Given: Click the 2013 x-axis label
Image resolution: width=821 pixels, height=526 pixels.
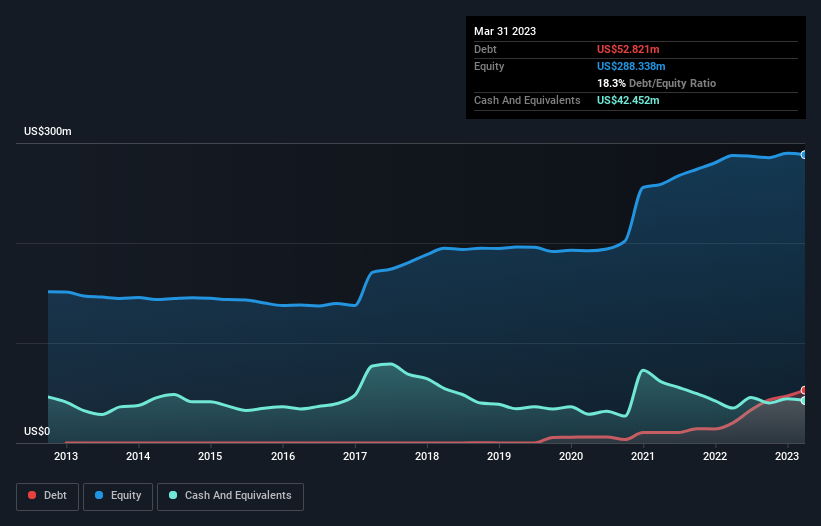Looking at the screenshot, I should (x=66, y=456).
